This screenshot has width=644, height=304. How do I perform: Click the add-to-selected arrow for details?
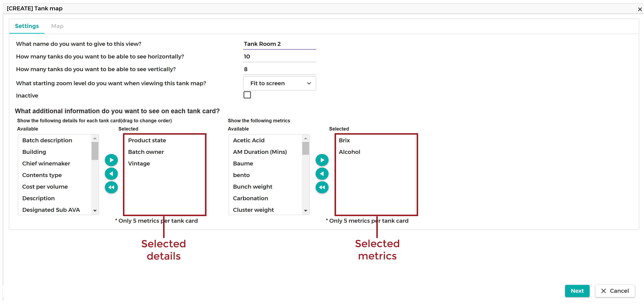[x=111, y=160]
